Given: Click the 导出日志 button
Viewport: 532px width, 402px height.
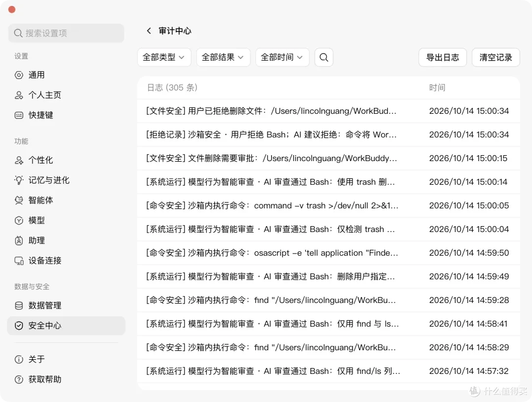Looking at the screenshot, I should (442, 57).
